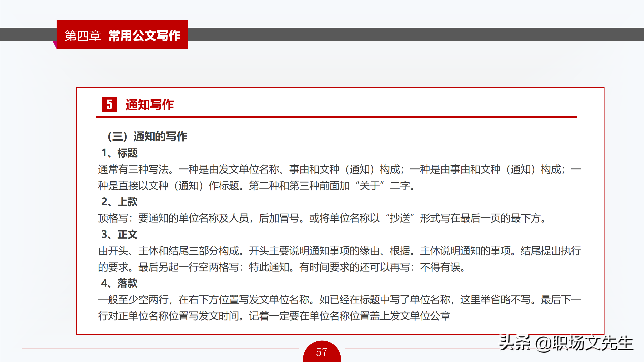The height and width of the screenshot is (362, 644).
Task: Click the chapter title banner 第四章 常用公文写作
Action: (122, 35)
